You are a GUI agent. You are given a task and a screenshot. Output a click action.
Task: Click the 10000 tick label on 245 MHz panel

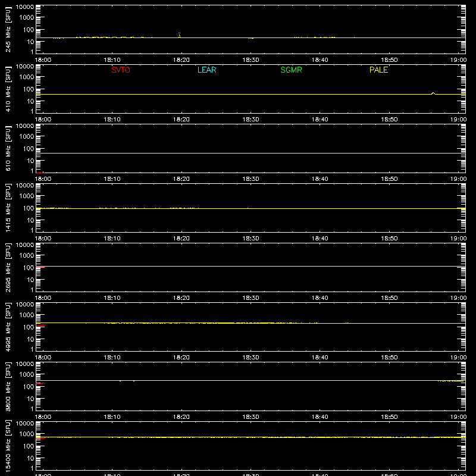pos(25,7)
